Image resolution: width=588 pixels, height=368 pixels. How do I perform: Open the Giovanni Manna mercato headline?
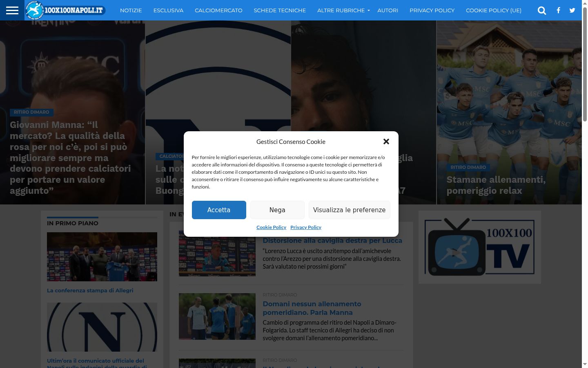pyautogui.click(x=71, y=158)
